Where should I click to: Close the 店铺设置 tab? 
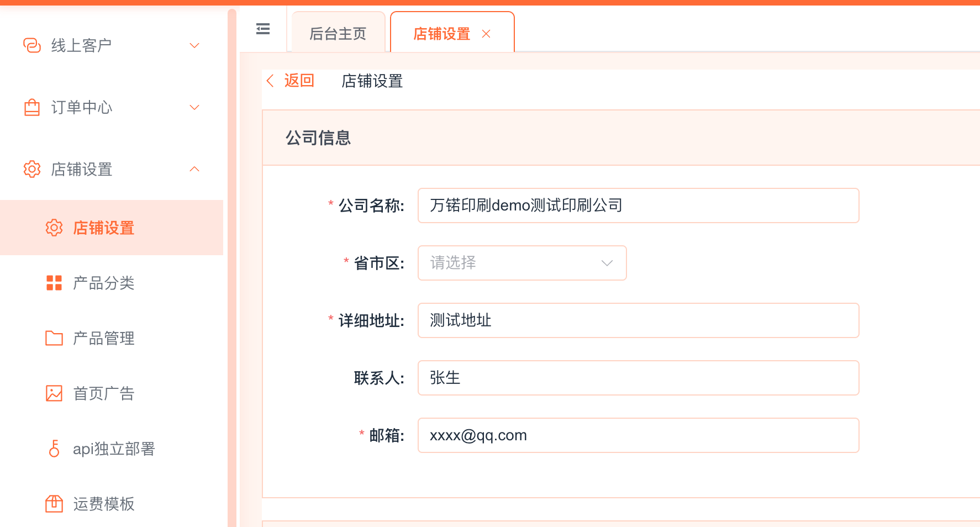(x=486, y=34)
